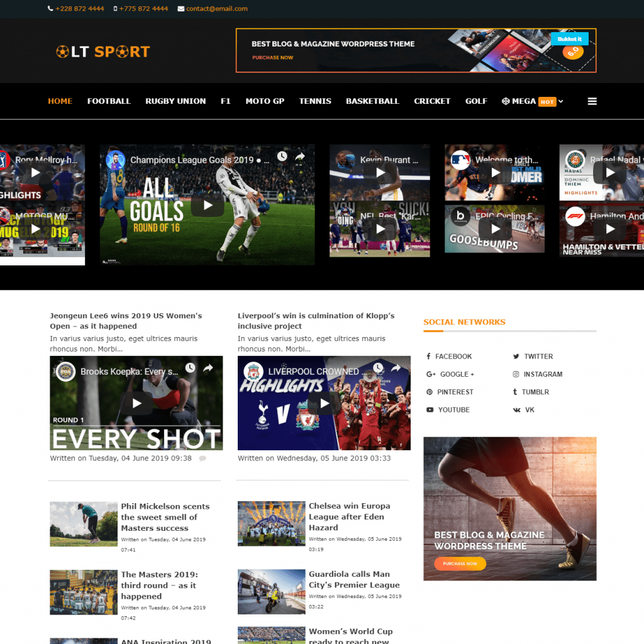
Task: Open Liverpool's win Klopp's inclusive project article
Action: click(316, 321)
